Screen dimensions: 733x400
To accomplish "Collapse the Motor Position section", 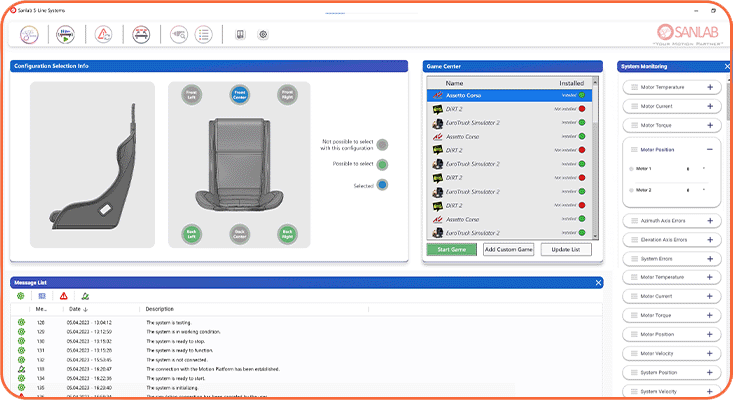I will 709,149.
